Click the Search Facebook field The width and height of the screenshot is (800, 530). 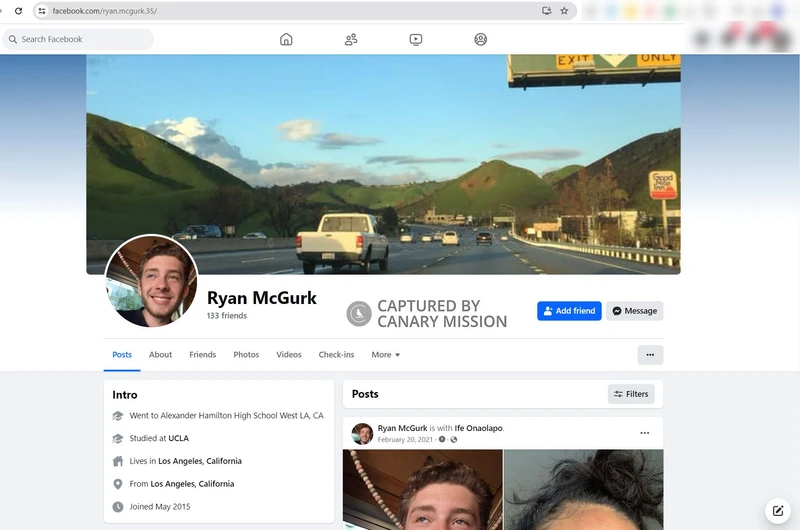click(x=78, y=39)
